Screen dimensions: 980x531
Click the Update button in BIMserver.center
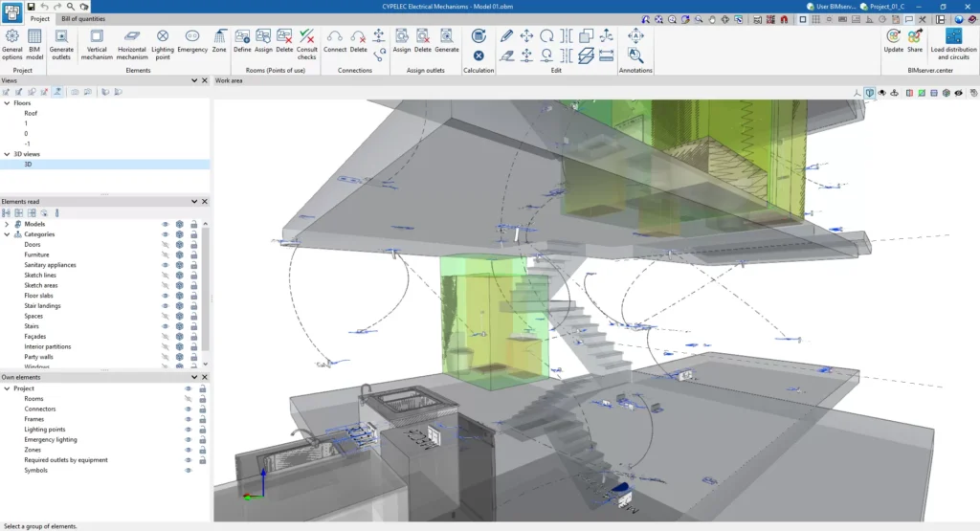tap(893, 42)
